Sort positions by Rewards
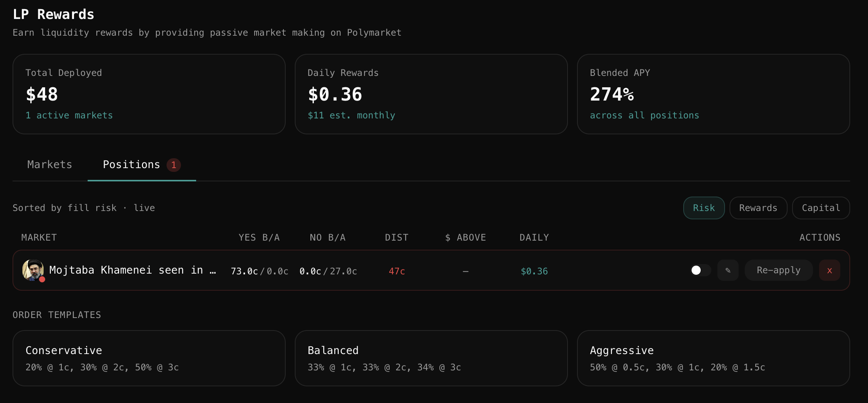 [758, 208]
